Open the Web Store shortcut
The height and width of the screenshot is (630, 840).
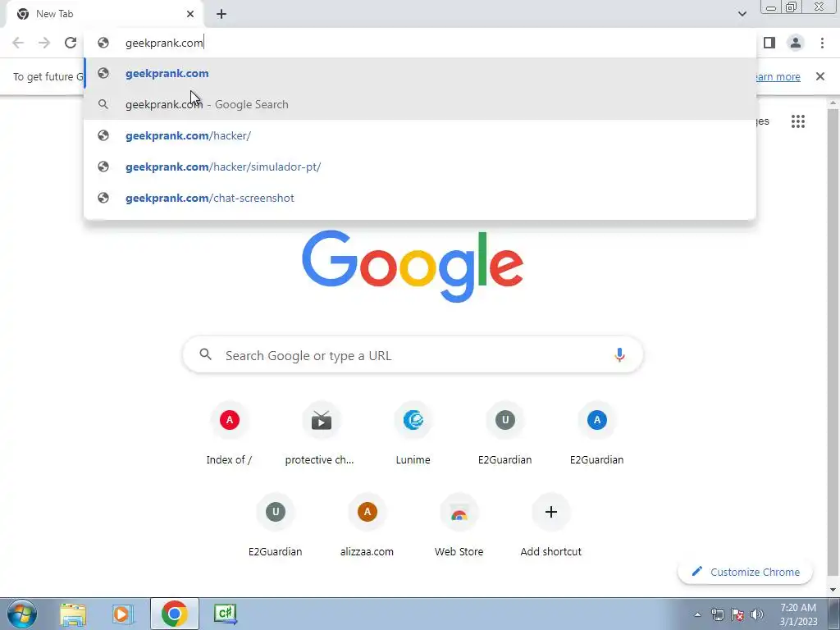[x=459, y=527]
